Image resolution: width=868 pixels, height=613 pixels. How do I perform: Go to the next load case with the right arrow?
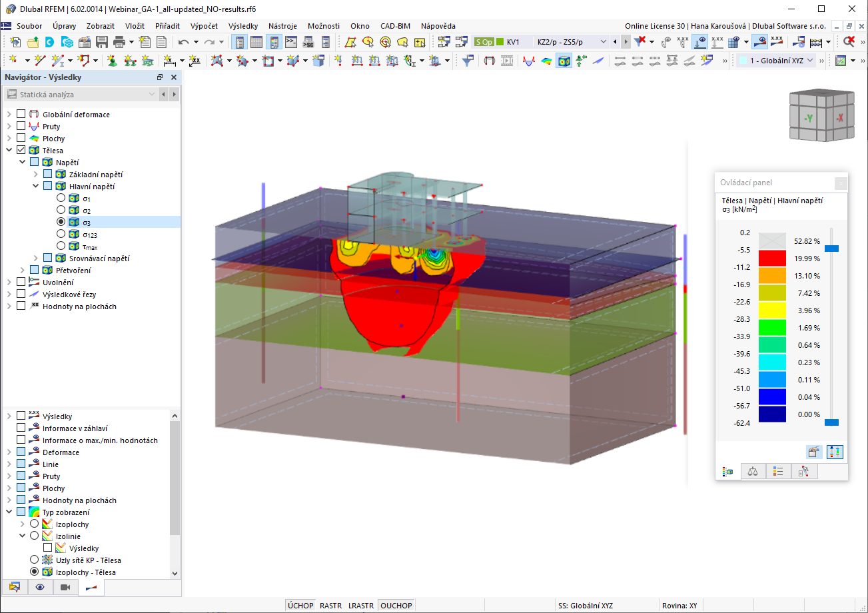[x=625, y=42]
